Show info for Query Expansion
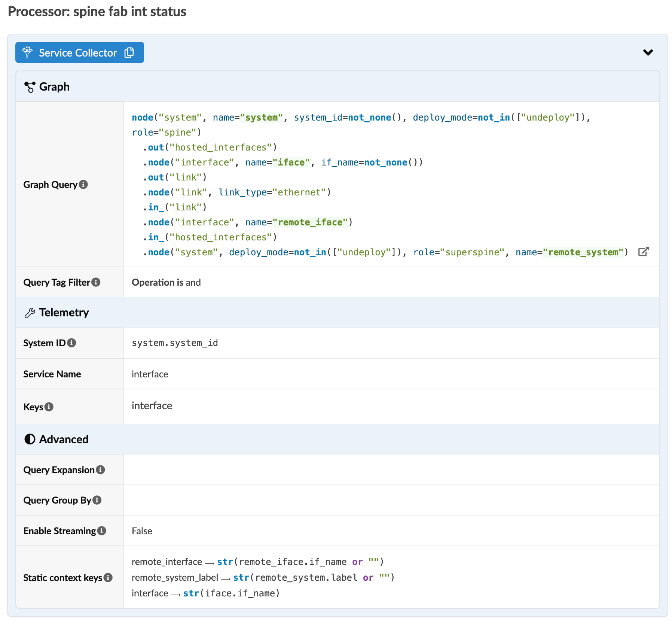 (101, 470)
